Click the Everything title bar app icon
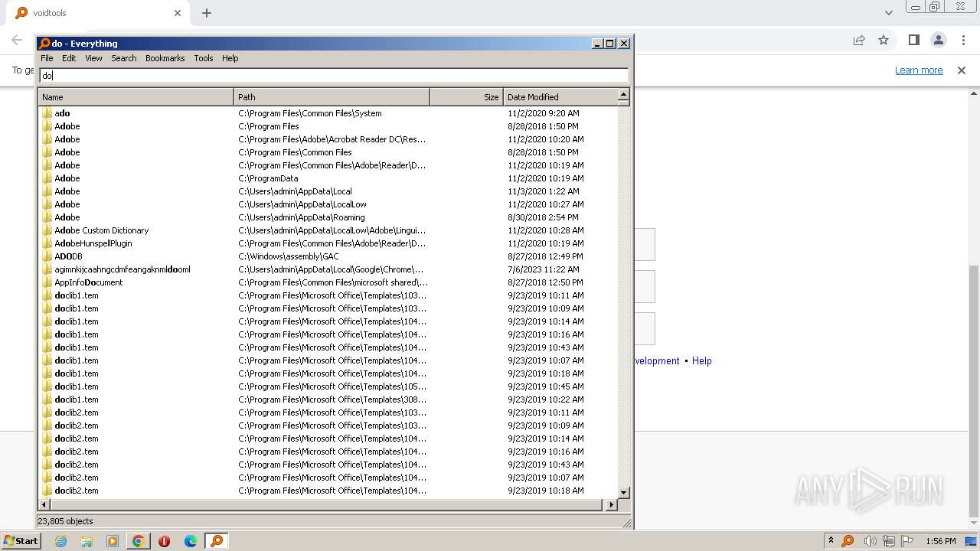 tap(44, 44)
